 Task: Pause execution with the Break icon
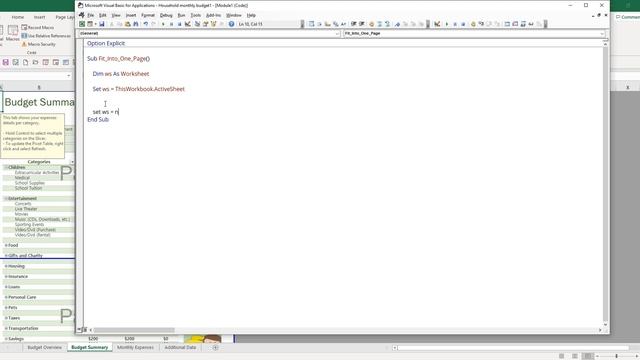tap(171, 24)
